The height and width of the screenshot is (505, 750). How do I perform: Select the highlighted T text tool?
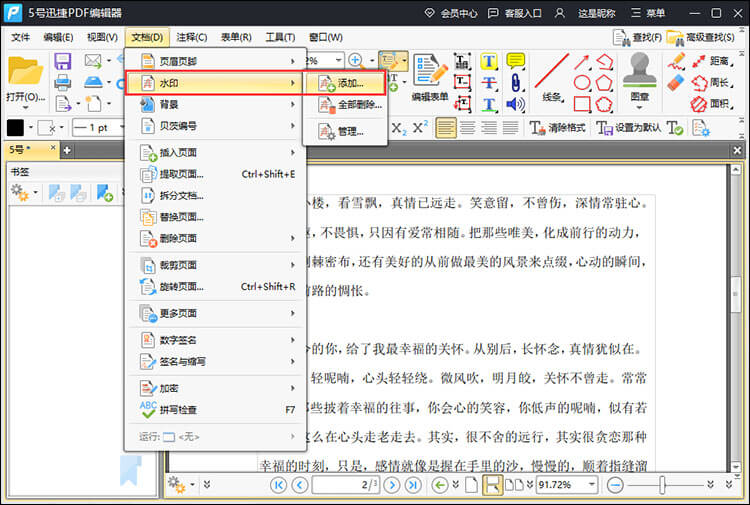tap(488, 61)
